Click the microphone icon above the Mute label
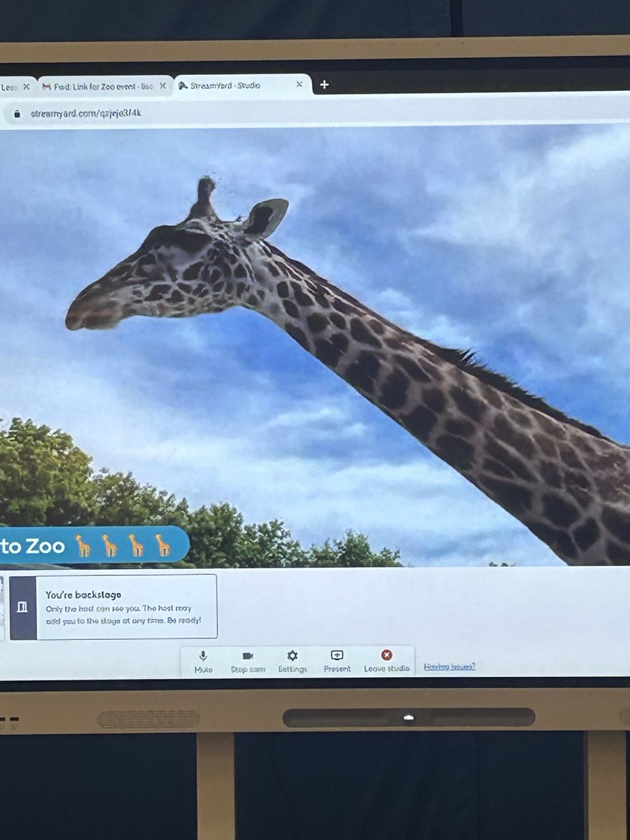Image resolution: width=630 pixels, height=840 pixels. (x=202, y=654)
